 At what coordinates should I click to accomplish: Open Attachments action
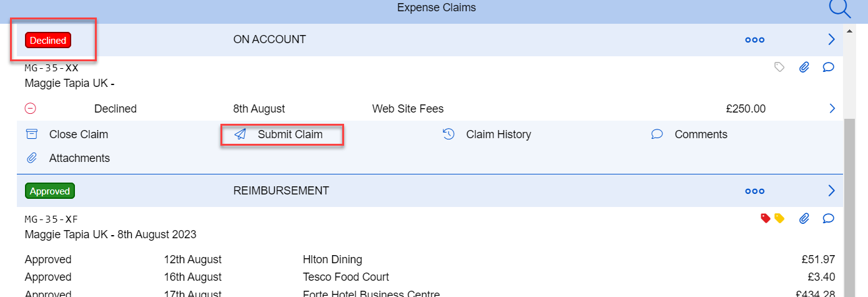[79, 158]
